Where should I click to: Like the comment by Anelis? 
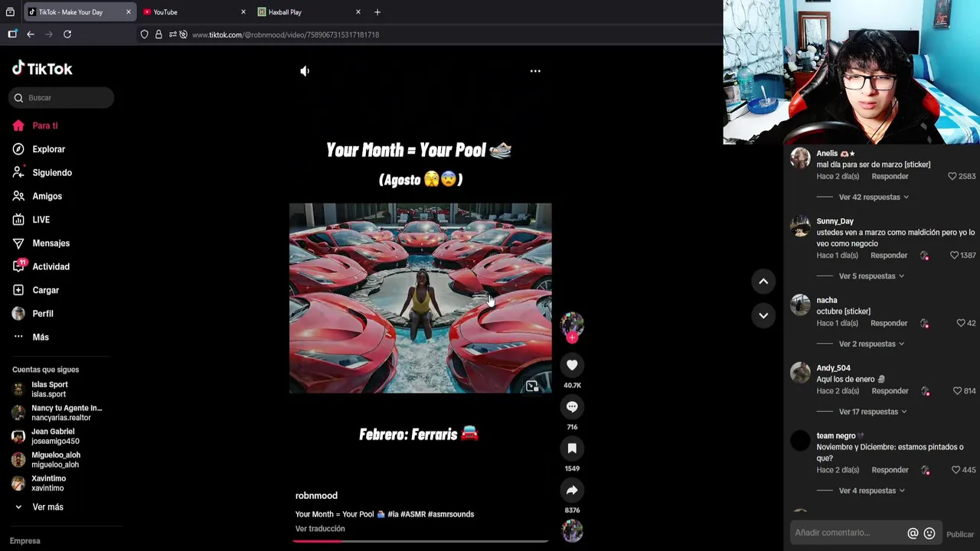tap(952, 176)
